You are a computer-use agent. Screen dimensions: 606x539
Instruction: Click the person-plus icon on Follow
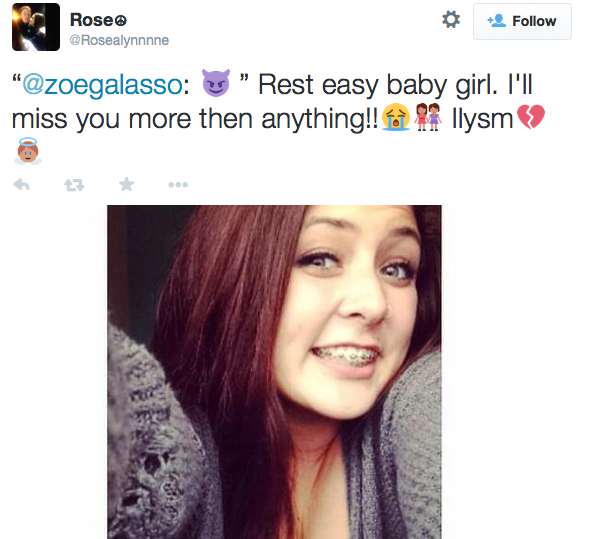pos(496,20)
